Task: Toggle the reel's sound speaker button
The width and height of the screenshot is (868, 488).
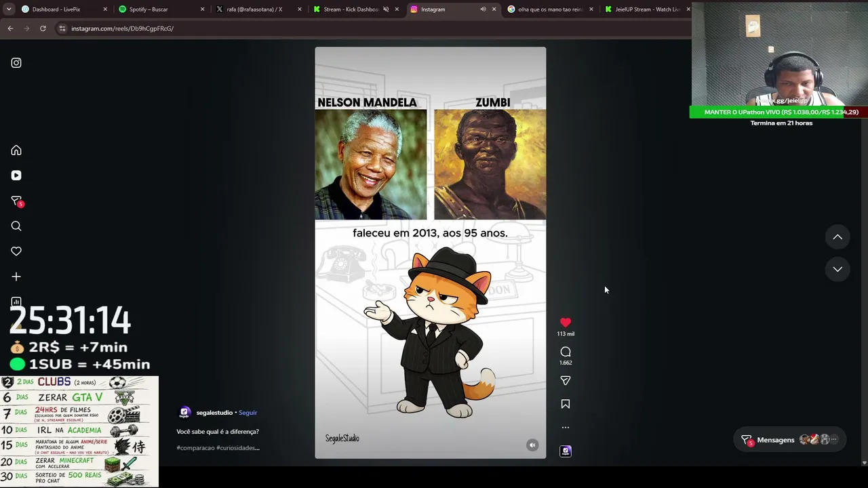Action: click(x=532, y=445)
